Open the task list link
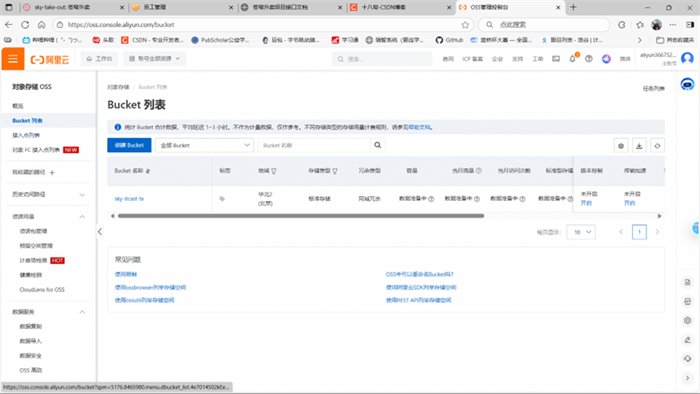 coord(654,88)
